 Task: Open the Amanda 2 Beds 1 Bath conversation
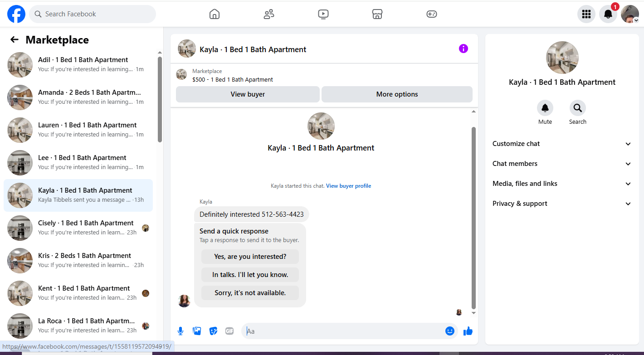tap(78, 97)
